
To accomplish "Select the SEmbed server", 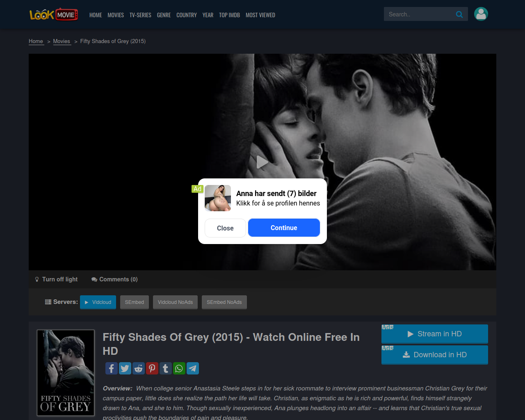I will pyautogui.click(x=135, y=302).
